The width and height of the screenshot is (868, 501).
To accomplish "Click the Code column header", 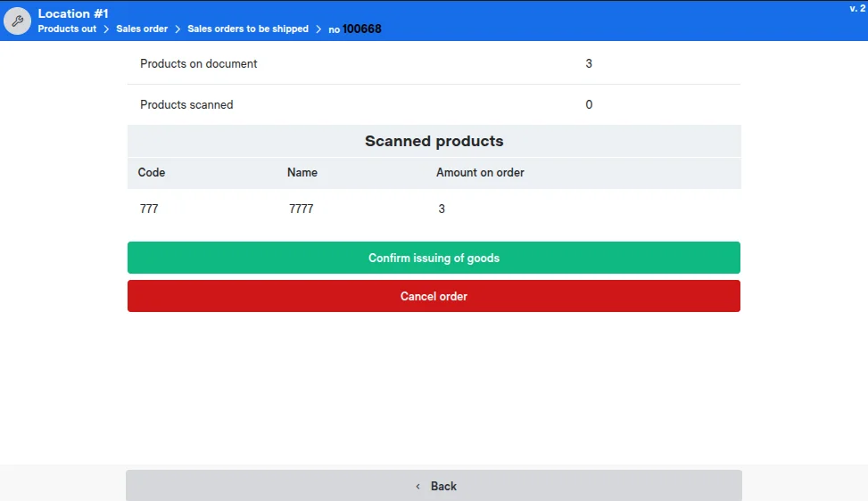I will 151,173.
